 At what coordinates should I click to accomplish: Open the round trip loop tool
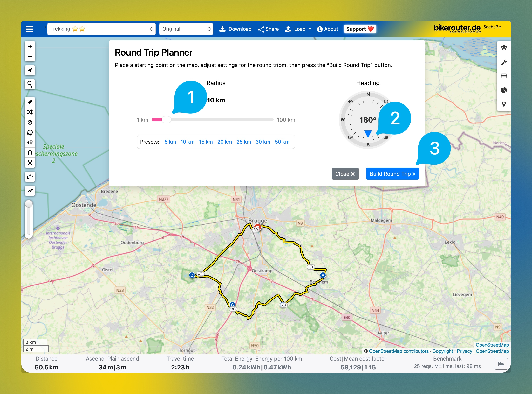[30, 132]
